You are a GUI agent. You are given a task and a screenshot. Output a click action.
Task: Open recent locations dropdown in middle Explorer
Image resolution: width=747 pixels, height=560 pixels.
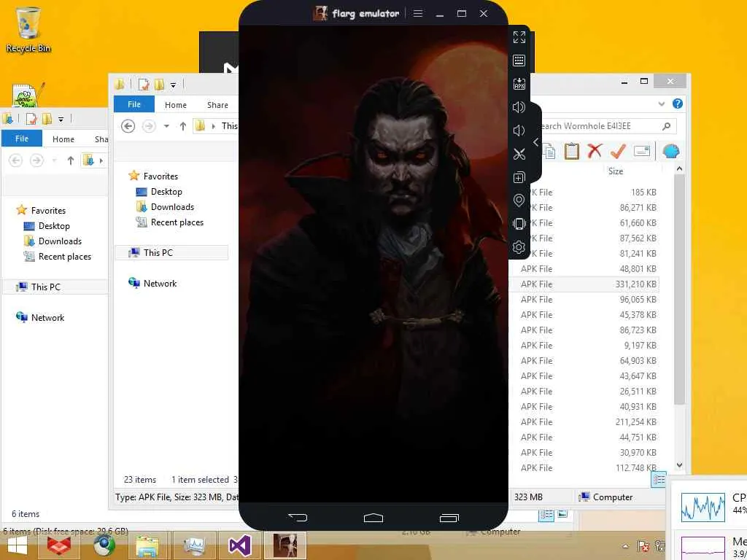click(x=166, y=125)
